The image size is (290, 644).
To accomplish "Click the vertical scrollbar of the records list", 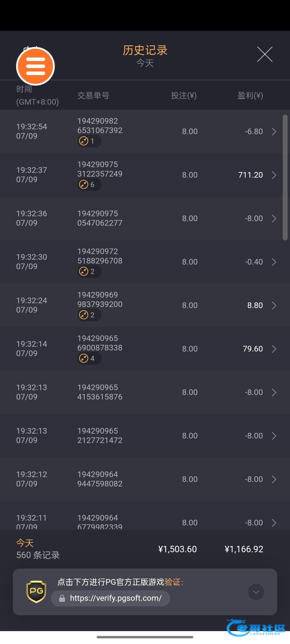I will [x=285, y=177].
